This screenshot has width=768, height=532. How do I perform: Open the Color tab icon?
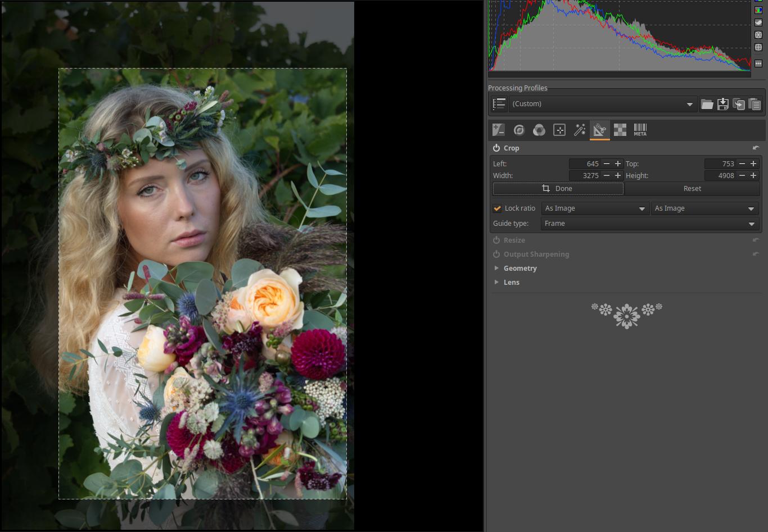(x=539, y=130)
